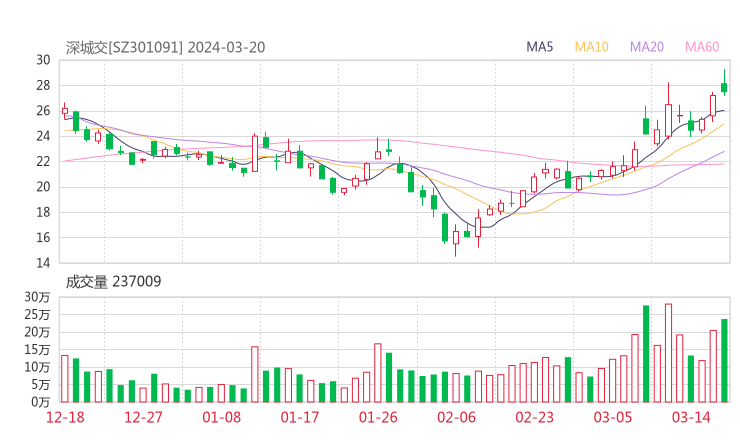
Task: Click the last green volume bar
Action: click(724, 361)
